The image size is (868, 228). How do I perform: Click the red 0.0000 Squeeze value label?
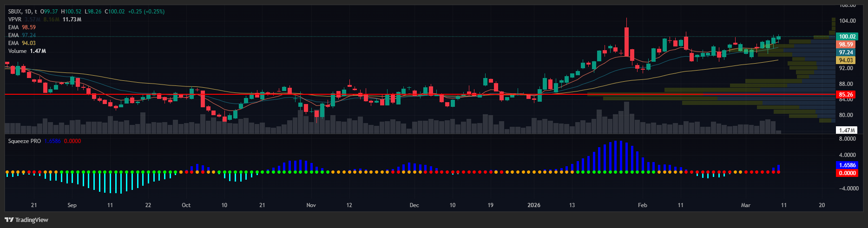pyautogui.click(x=847, y=173)
